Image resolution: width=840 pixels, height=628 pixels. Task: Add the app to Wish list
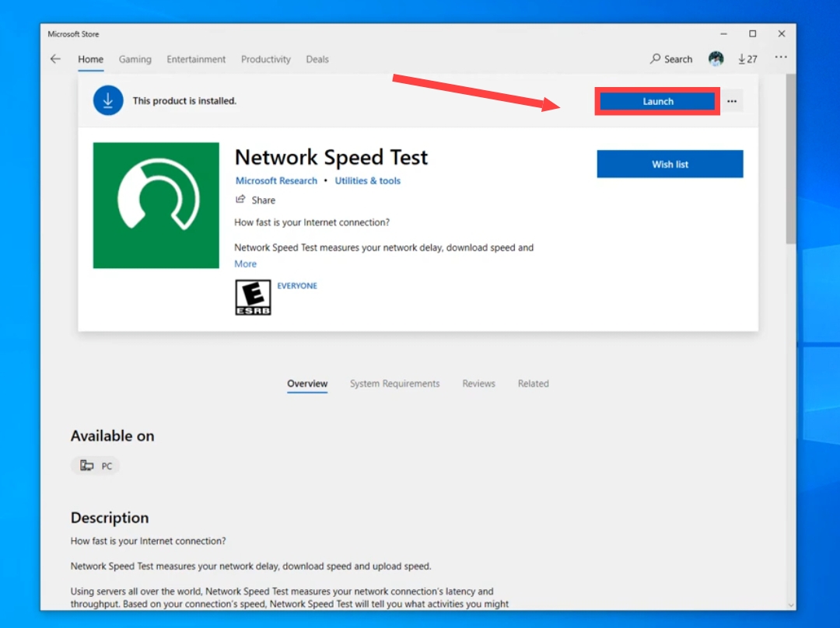[x=670, y=164]
